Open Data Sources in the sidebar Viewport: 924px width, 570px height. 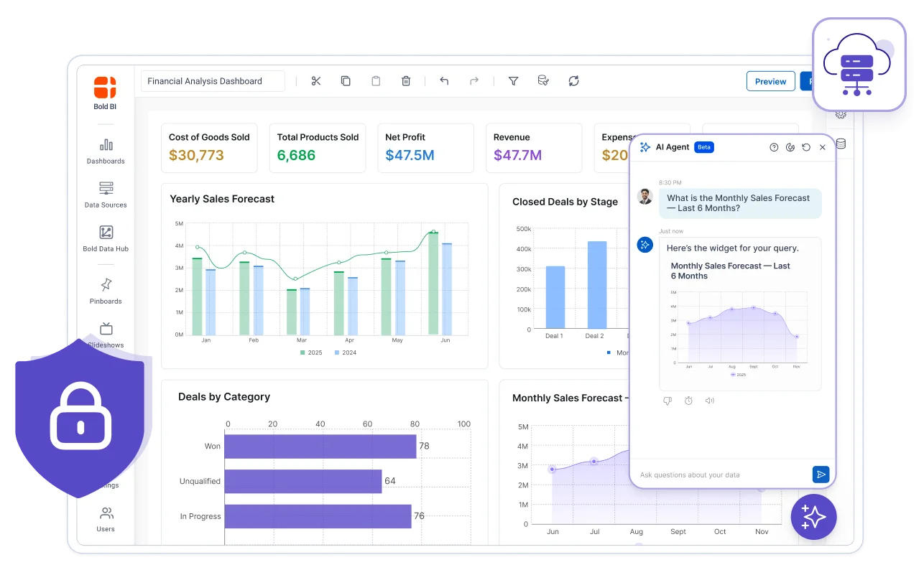point(106,195)
